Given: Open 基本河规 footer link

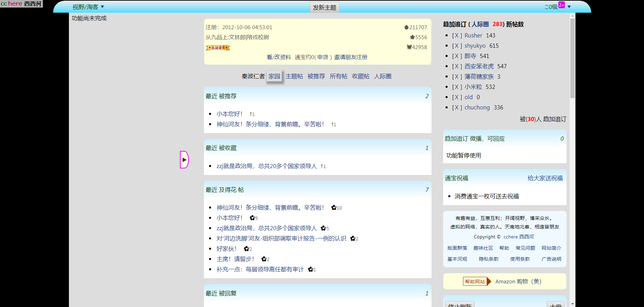Looking at the screenshot, I should (457, 259).
